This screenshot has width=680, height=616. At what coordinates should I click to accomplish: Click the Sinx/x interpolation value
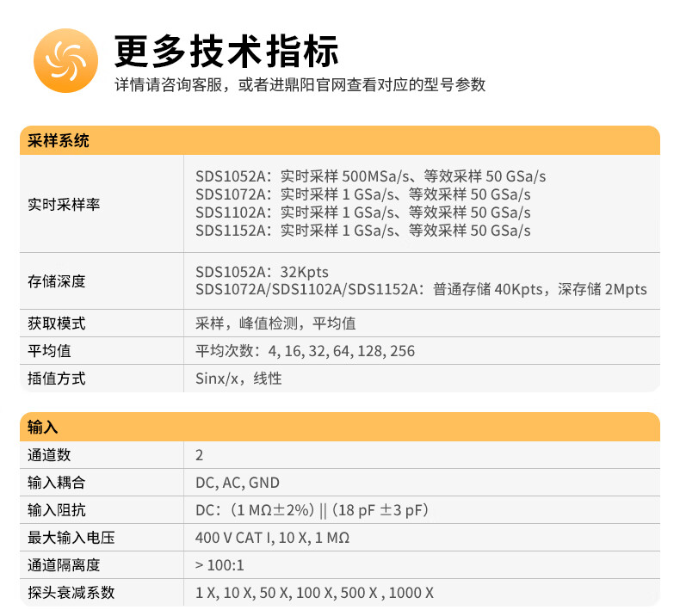click(238, 379)
